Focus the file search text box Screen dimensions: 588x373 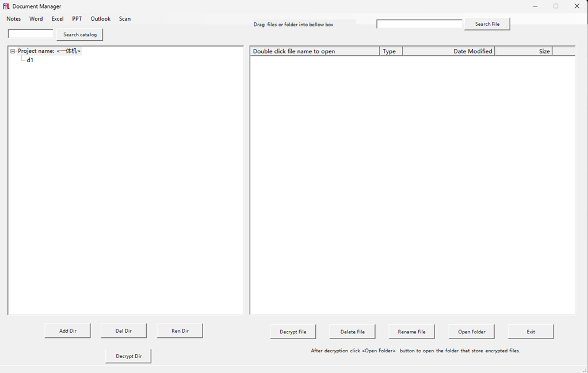(x=419, y=24)
